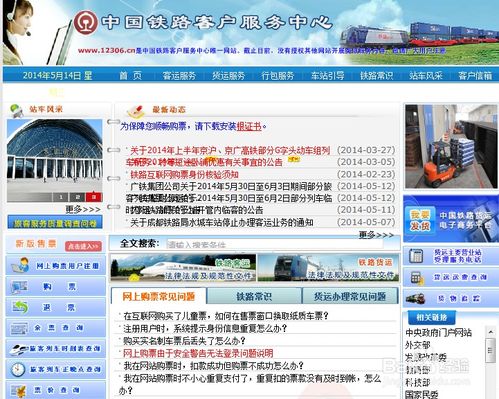Open the 广铁集团公司 May 30 to June 3 notice
499x399 pixels.
coord(231,186)
